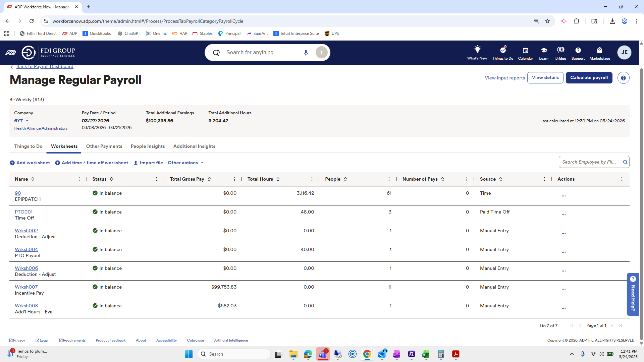The width and height of the screenshot is (644, 362).
Task: Sort by Total Gross Pay column
Action: tap(209, 179)
